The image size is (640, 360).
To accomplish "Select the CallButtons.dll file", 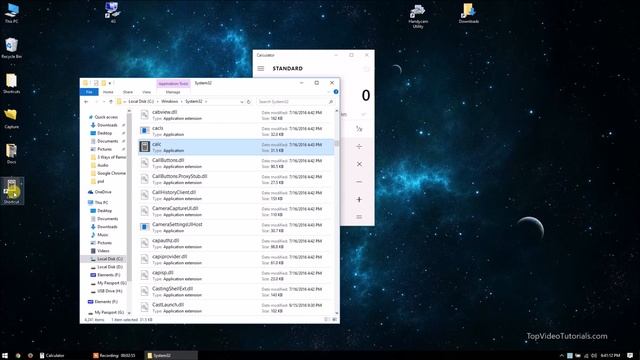I will coord(236,163).
